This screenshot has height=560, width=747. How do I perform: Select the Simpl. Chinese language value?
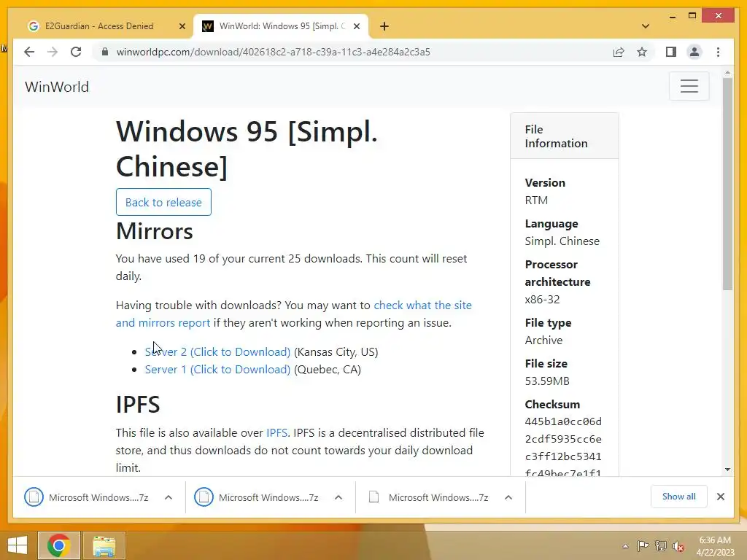pos(562,241)
